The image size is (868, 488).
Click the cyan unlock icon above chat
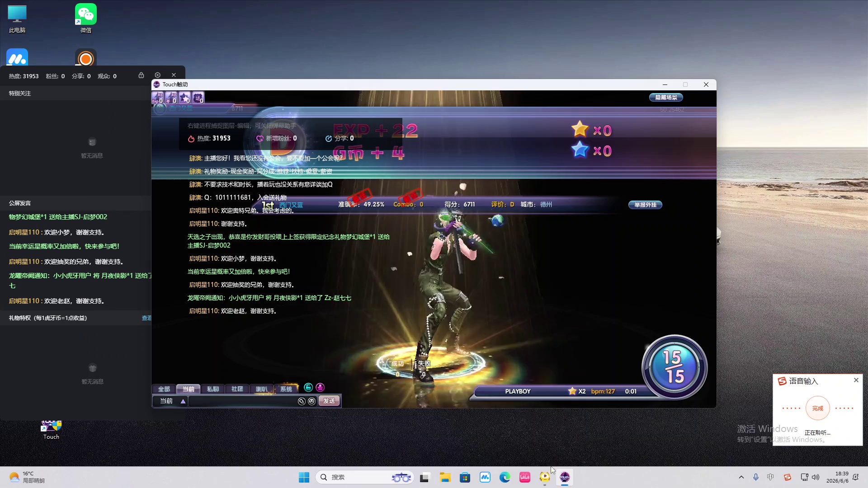308,387
